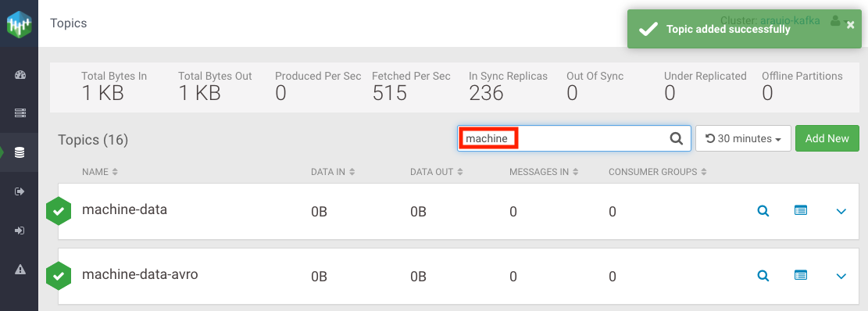
Task: Sort topics by the MESSAGES IN column
Action: (545, 172)
